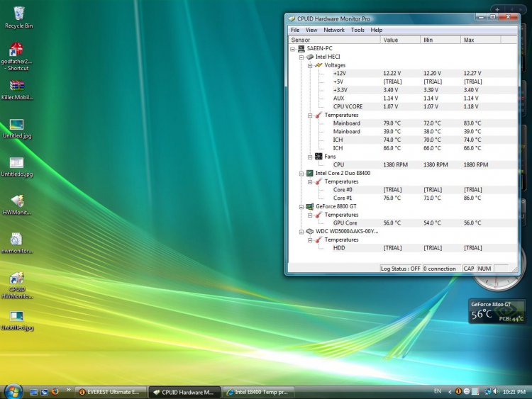
Task: Click the Value column header
Action: 400,40
